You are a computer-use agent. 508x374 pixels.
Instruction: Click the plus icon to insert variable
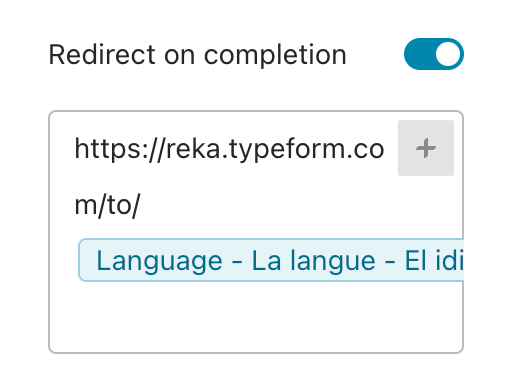click(426, 148)
